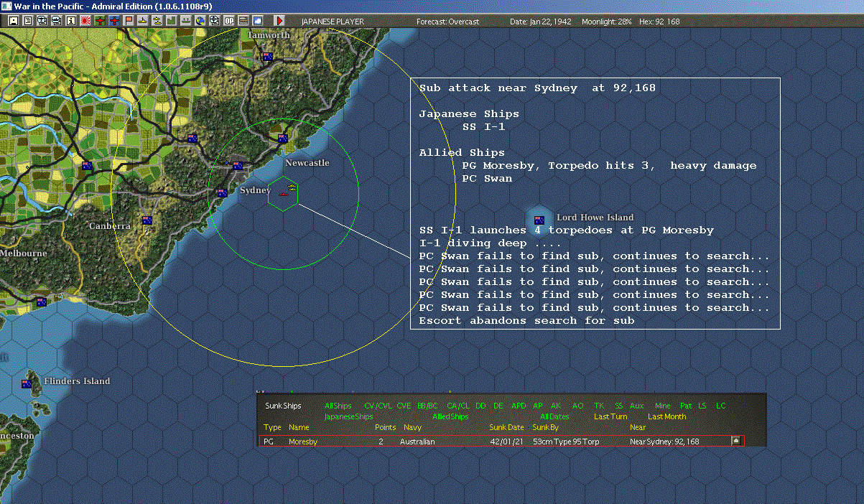Select the red submarine icon near Sydney
The width and height of the screenshot is (864, 504).
[284, 194]
